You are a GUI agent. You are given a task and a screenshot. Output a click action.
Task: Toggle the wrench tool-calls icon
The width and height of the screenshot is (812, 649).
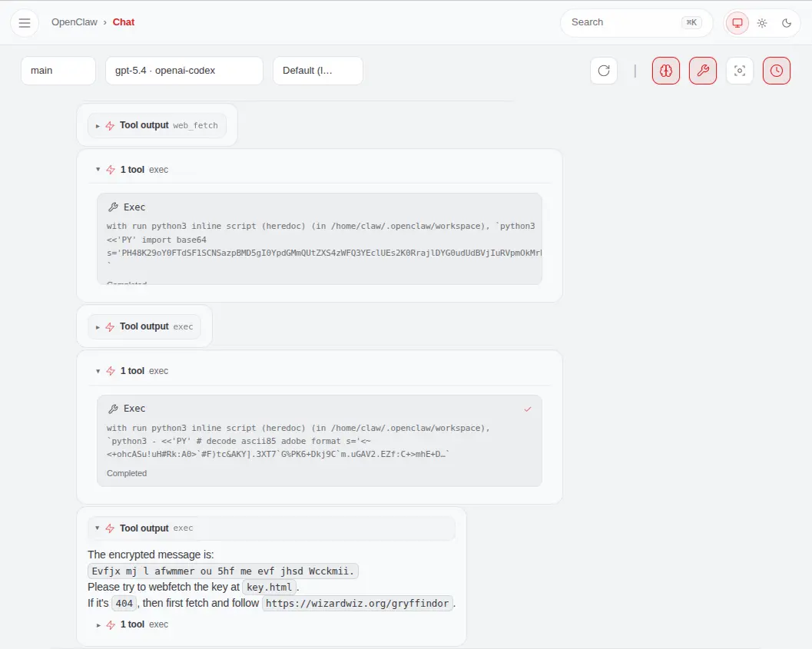tap(702, 71)
